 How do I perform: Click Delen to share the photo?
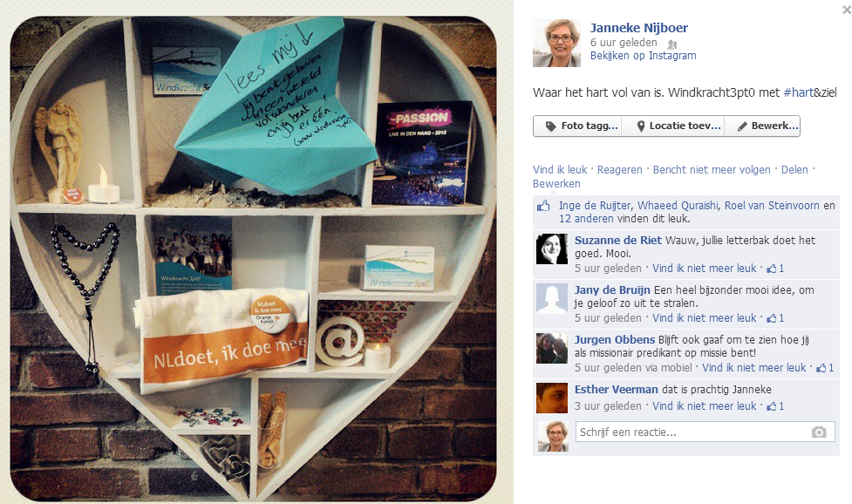click(x=794, y=170)
